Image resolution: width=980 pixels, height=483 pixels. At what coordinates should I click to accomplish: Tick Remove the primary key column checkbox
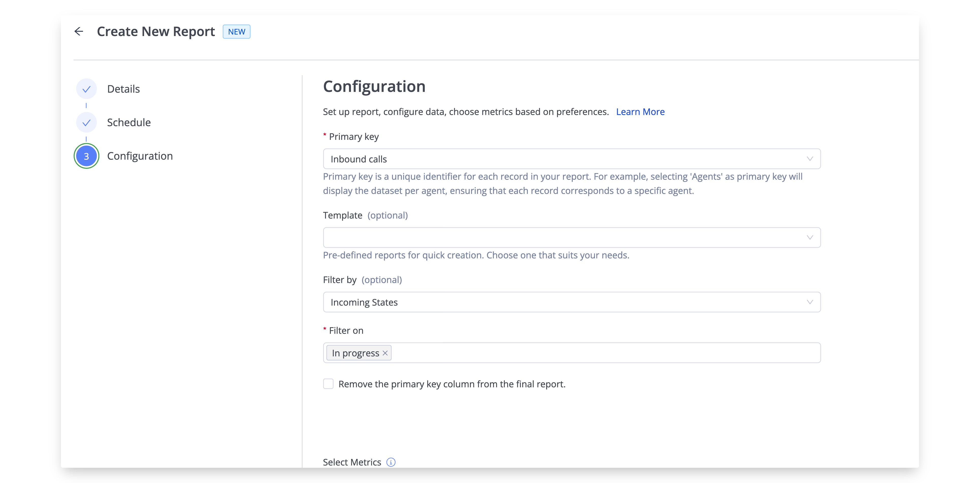point(328,384)
